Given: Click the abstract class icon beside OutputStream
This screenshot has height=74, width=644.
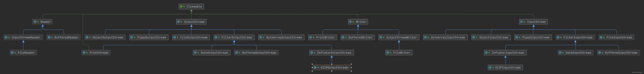Looking at the screenshot, I should click(x=178, y=22).
